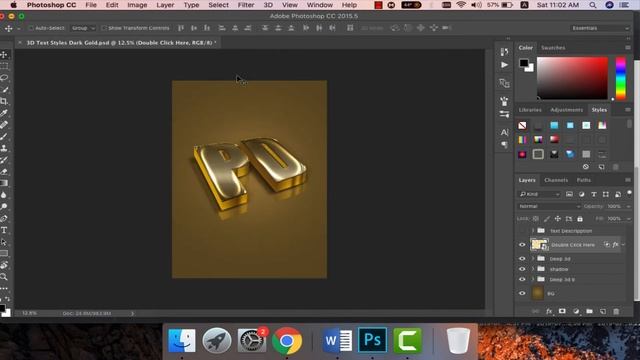The image size is (640, 360).
Task: Hide the BG layer
Action: [522, 293]
